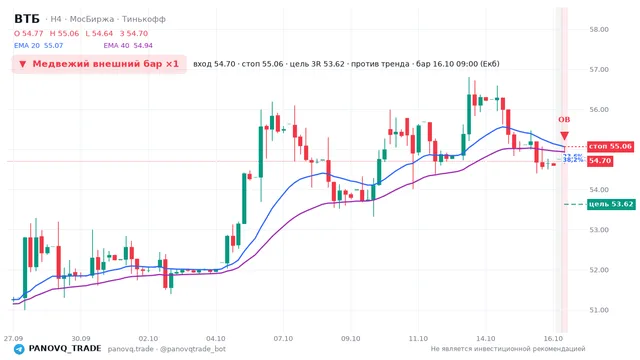Click the 58.00 price axis label
This screenshot has width=640, height=360.
coord(599,29)
